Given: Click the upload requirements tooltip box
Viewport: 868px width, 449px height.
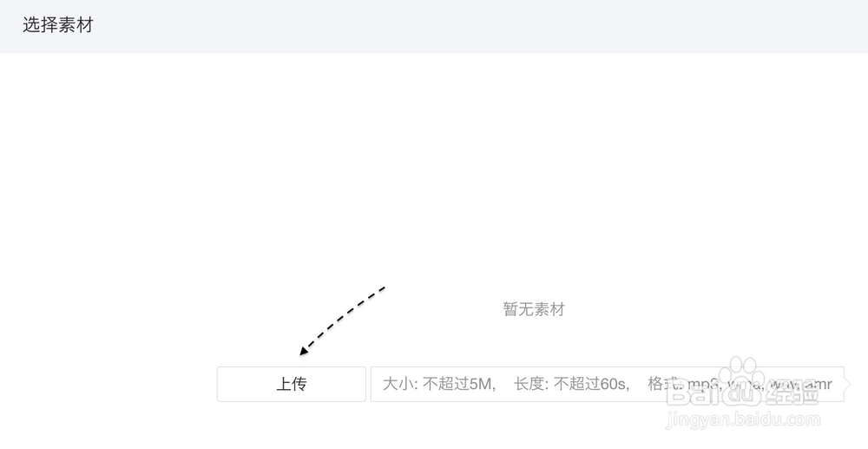Looking at the screenshot, I should coord(608,384).
